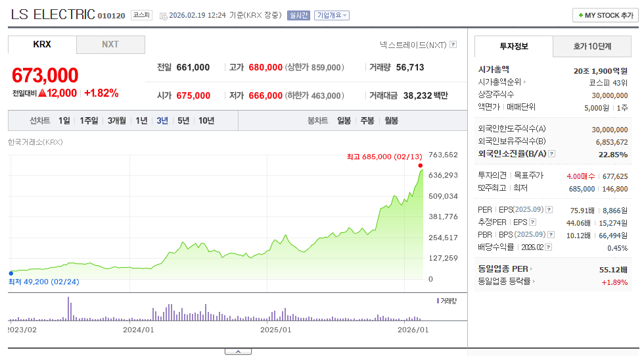Click the 실시간 real-time badge

click(298, 15)
